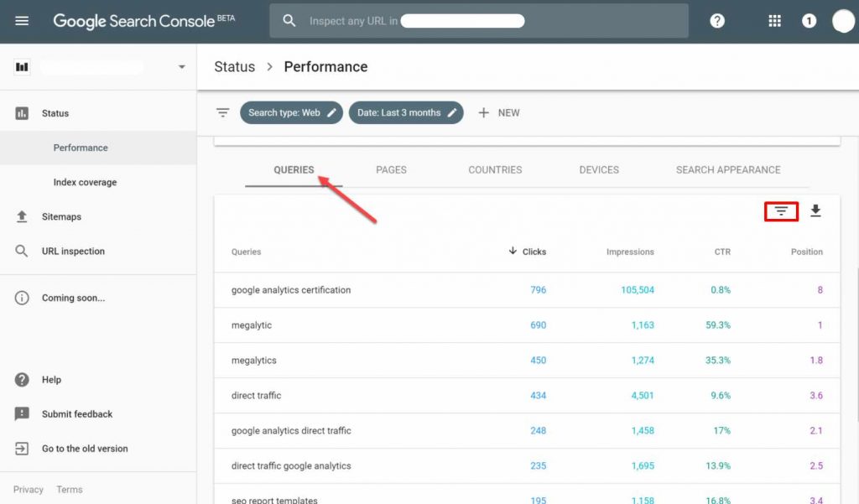The width and height of the screenshot is (859, 504).
Task: Edit Date Last 3 months pencil icon
Action: coord(452,112)
